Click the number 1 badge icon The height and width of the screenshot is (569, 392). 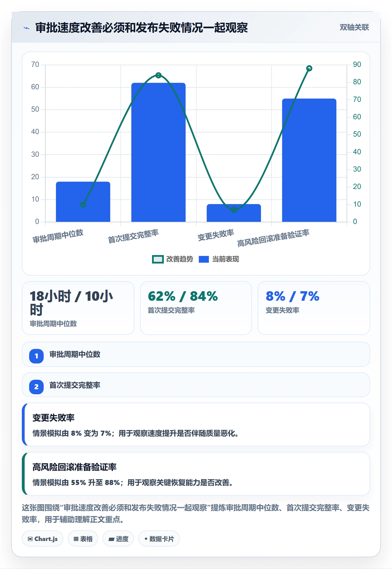[36, 356]
